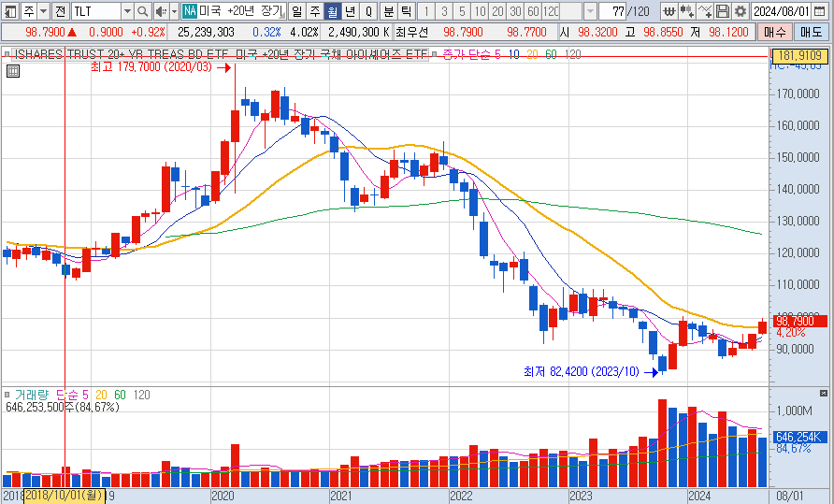Click the 2018/10/01(월) date marker
This screenshot has height=504, width=834.
click(65, 496)
